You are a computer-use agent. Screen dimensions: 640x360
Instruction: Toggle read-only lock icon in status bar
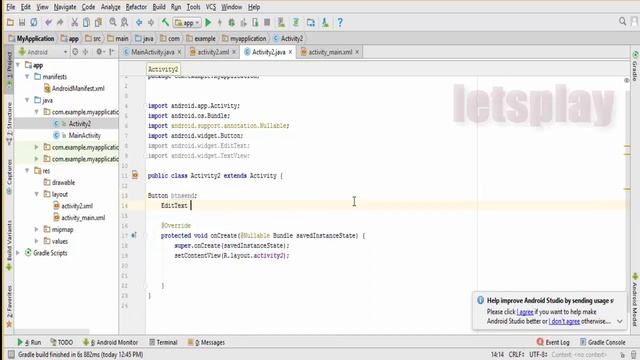pos(622,355)
